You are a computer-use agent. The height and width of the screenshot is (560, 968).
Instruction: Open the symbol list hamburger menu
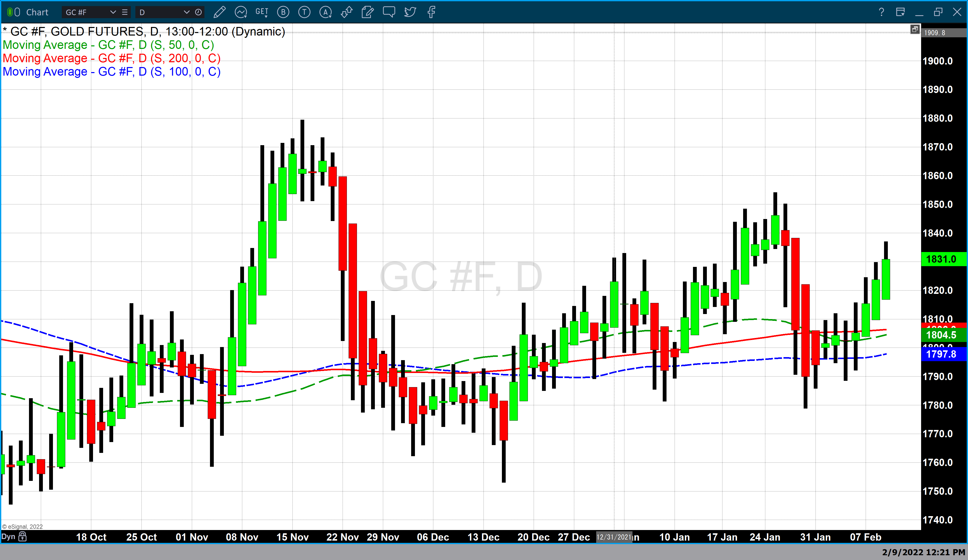click(125, 12)
